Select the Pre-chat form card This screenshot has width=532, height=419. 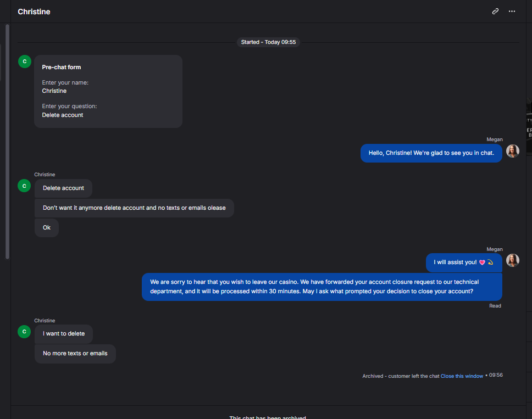coord(108,91)
